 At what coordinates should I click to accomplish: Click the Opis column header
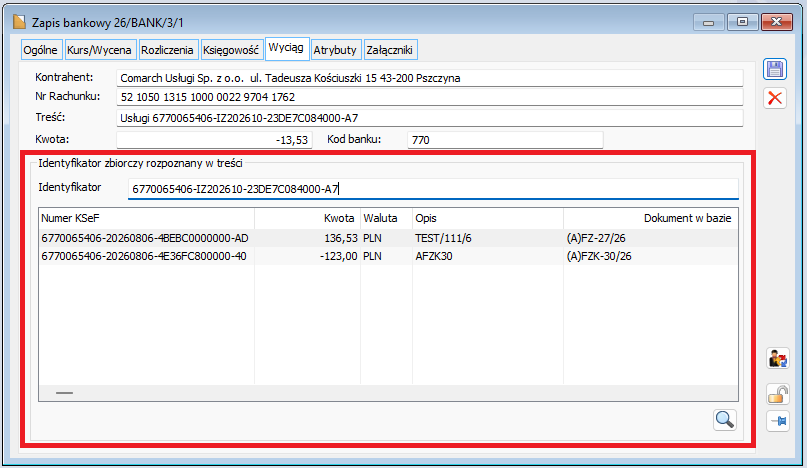tap(487, 218)
